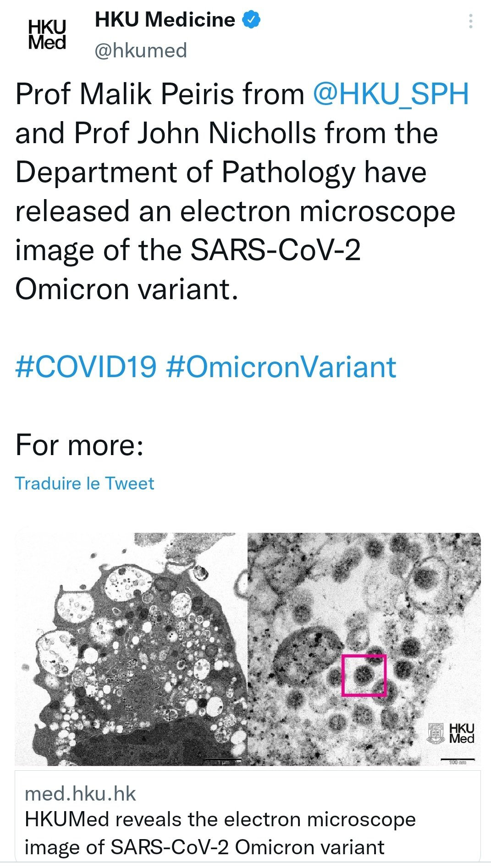Click the magenta square highlighting the virus

[x=364, y=675]
